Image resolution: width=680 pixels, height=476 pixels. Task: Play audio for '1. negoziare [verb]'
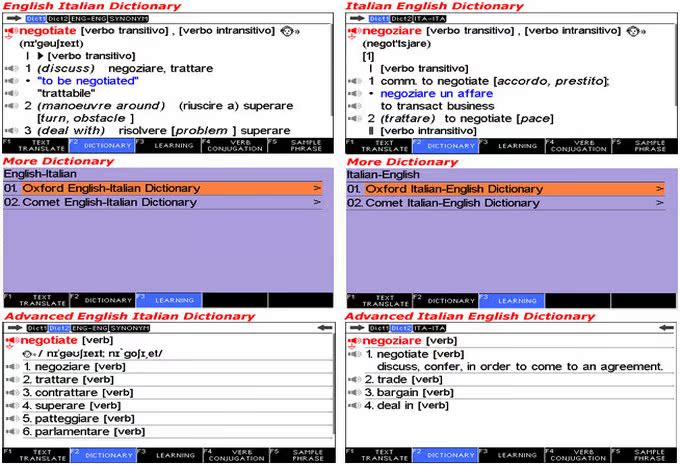click(12, 367)
